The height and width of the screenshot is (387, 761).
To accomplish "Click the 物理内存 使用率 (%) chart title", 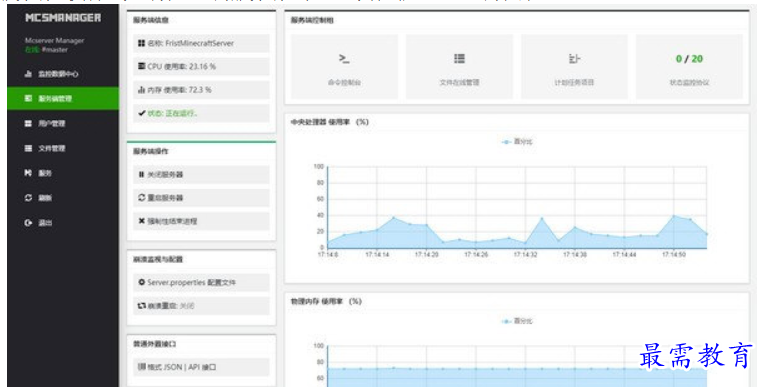I will click(x=326, y=302).
